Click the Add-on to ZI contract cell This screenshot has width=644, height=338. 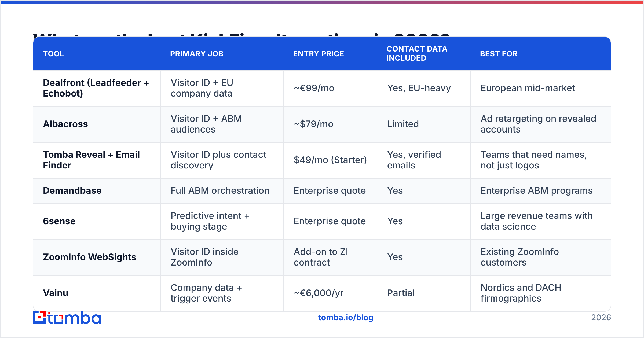tap(330, 257)
